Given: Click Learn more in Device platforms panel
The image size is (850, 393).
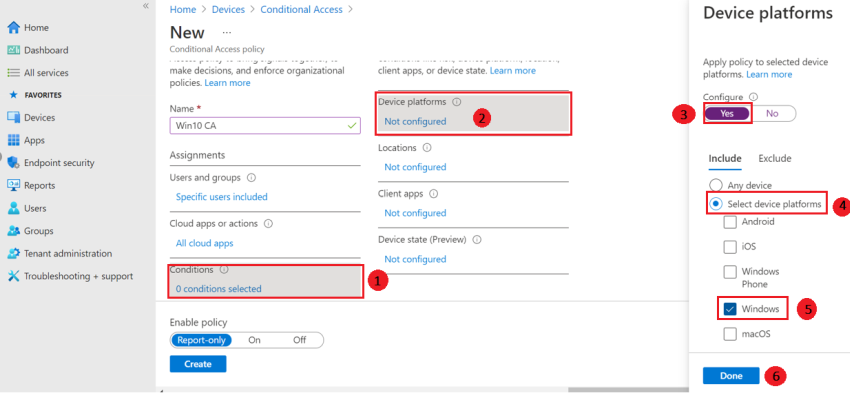Looking at the screenshot, I should [769, 74].
